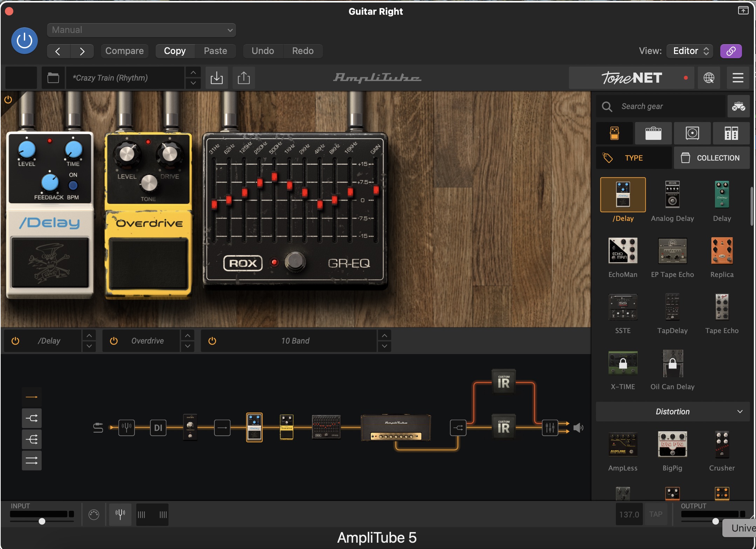This screenshot has width=756, height=549.
Task: Toggle the /Delay slot power button
Action: click(15, 341)
